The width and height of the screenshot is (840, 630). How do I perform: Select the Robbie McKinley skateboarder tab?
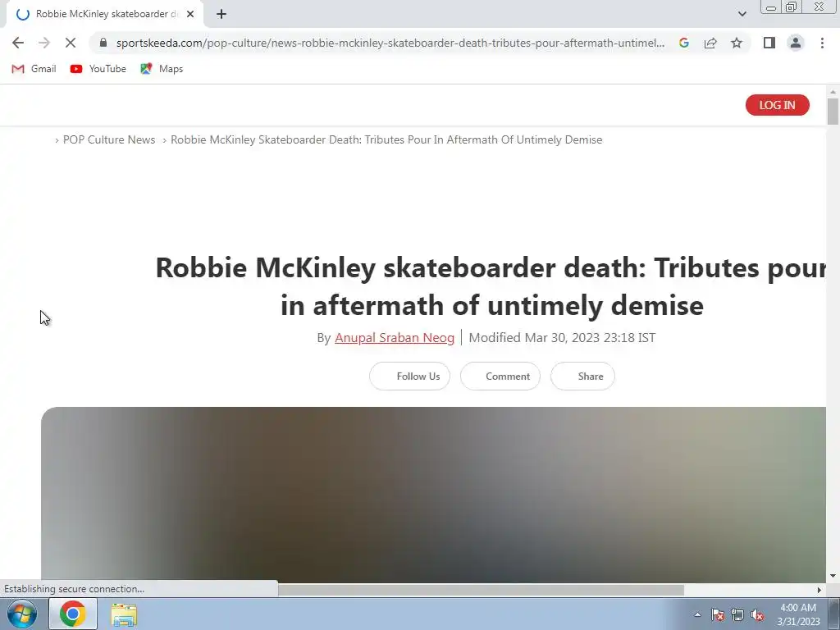pos(104,15)
